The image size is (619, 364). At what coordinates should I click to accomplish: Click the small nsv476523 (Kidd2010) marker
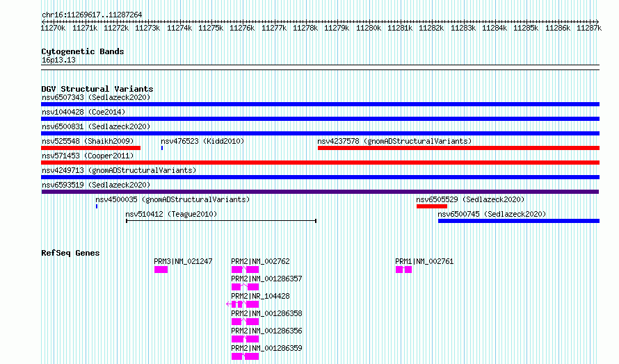click(162, 148)
